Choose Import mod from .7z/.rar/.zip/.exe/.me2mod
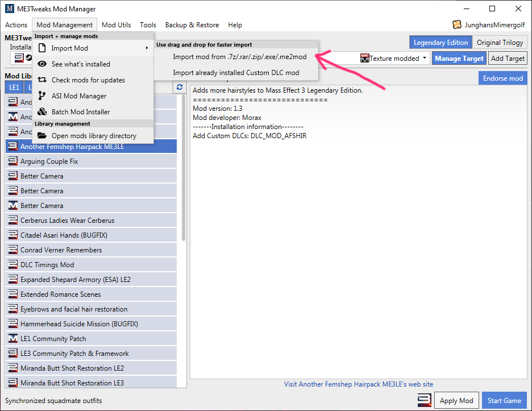The height and width of the screenshot is (411, 532). click(x=236, y=57)
